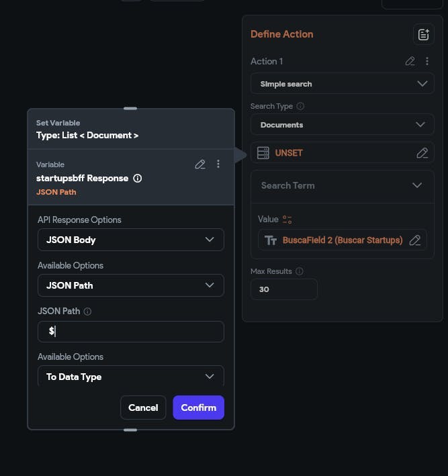Click the pencil icon on the UNSET row

422,153
